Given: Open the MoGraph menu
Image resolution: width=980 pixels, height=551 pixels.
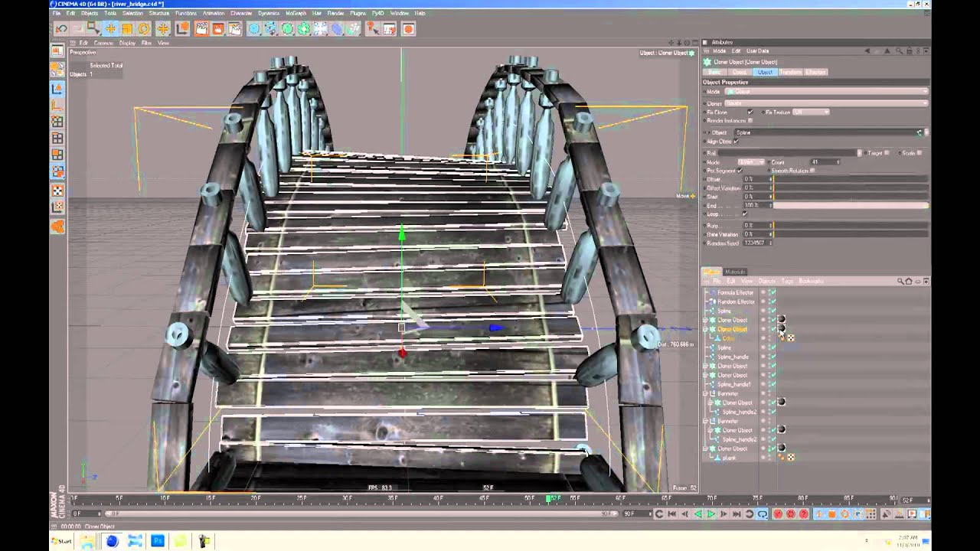Looking at the screenshot, I should [296, 13].
